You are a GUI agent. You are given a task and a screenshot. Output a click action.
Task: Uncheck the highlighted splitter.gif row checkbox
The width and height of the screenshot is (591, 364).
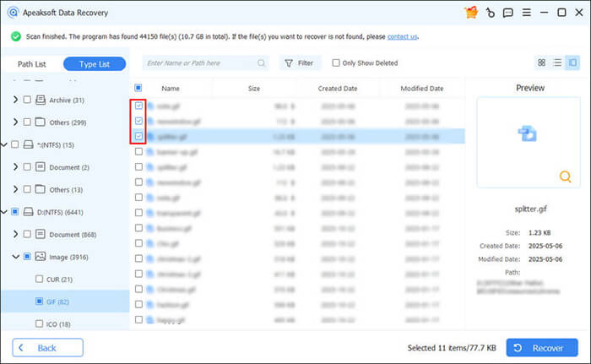(x=138, y=136)
